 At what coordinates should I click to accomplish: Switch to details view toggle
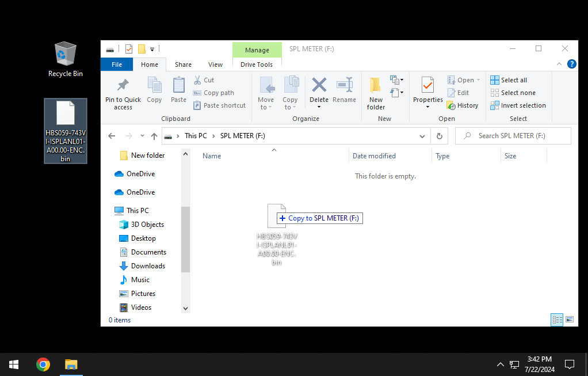[557, 320]
